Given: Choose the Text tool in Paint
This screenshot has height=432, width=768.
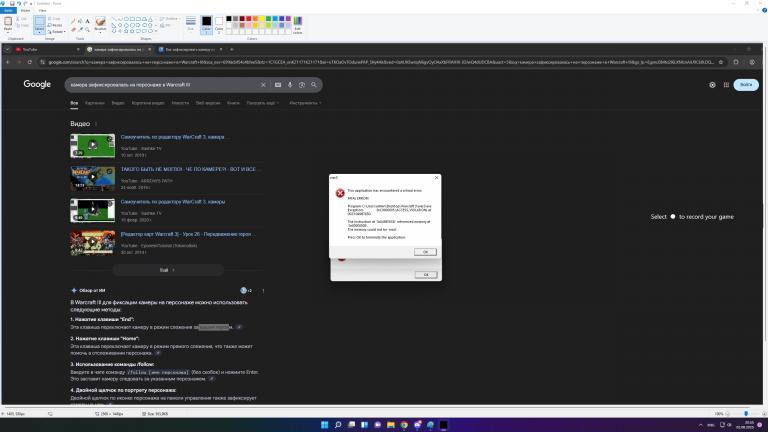Looking at the screenshot, I should point(87,22).
